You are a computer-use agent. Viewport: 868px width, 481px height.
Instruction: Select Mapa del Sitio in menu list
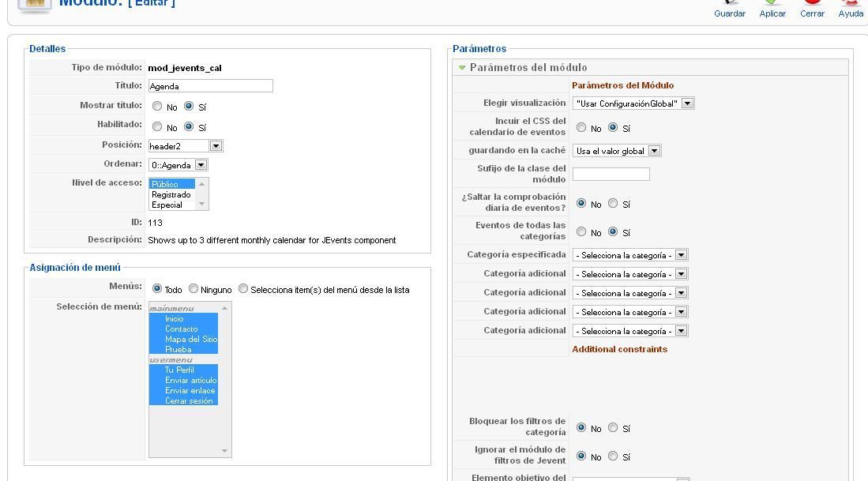coord(183,339)
